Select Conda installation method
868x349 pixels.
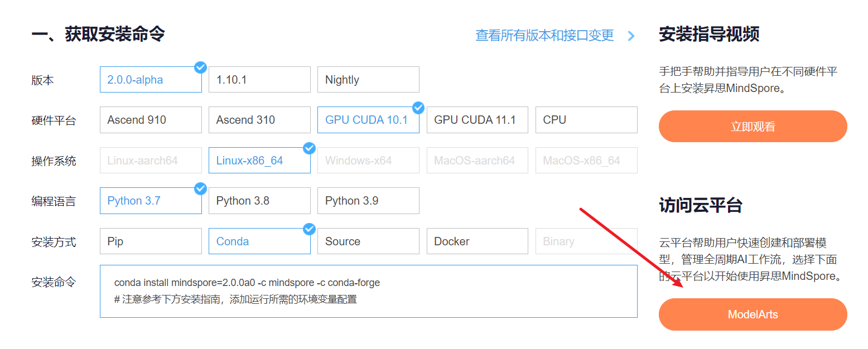coord(259,241)
